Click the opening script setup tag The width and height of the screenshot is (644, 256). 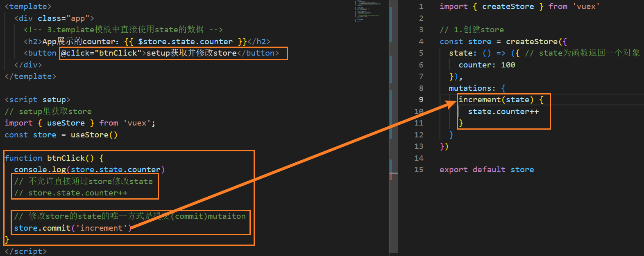tap(37, 99)
